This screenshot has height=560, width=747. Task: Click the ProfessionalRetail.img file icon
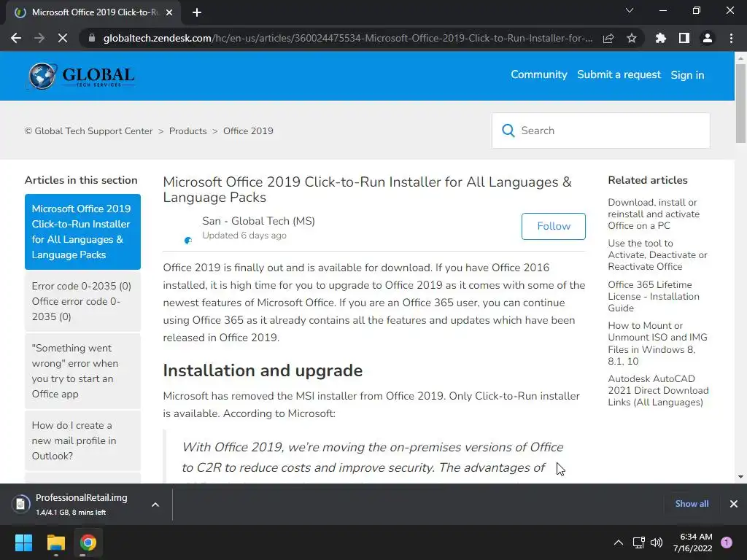pos(20,504)
